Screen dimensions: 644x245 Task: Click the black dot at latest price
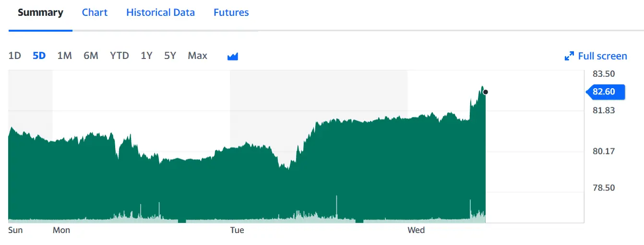tap(486, 92)
